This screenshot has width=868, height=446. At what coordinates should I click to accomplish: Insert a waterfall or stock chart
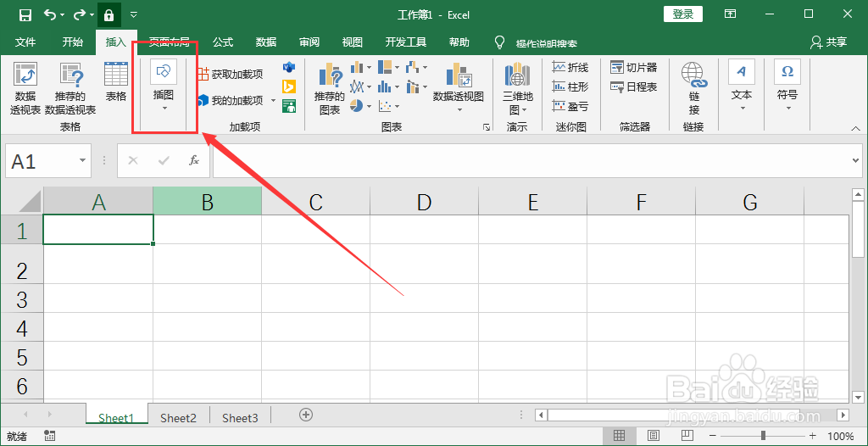point(416,68)
